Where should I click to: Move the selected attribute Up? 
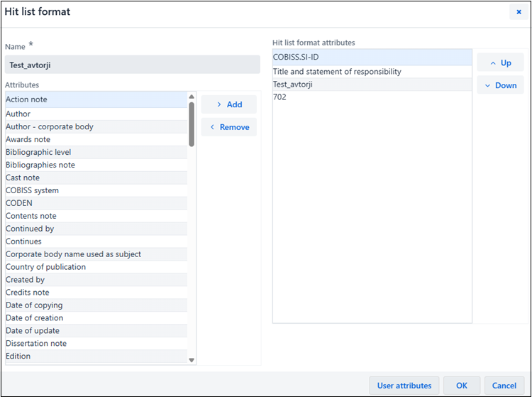501,62
